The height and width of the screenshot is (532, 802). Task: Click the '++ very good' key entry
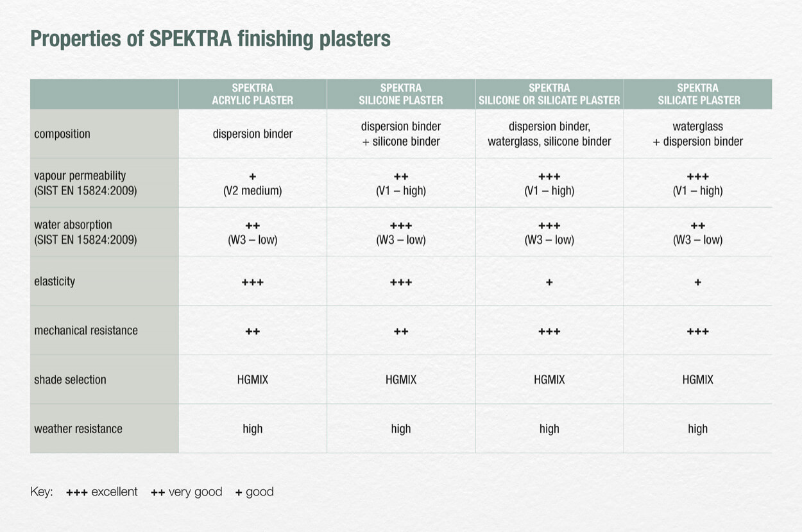point(187,492)
